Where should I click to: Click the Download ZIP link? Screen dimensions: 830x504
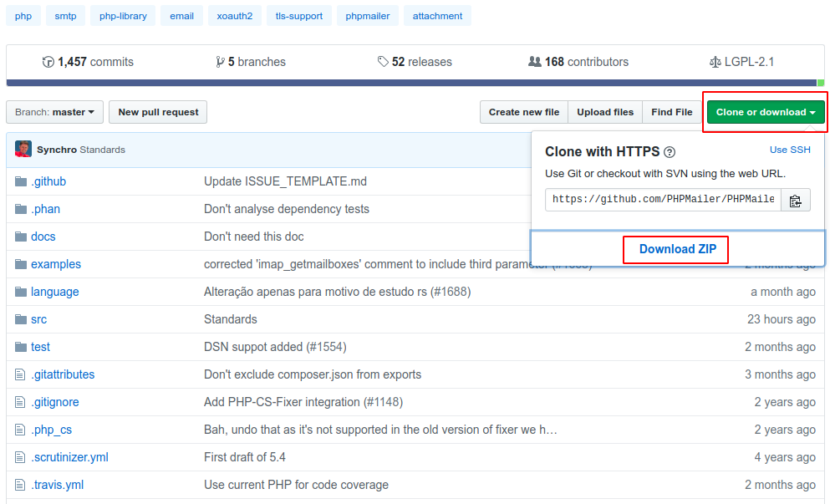click(678, 249)
